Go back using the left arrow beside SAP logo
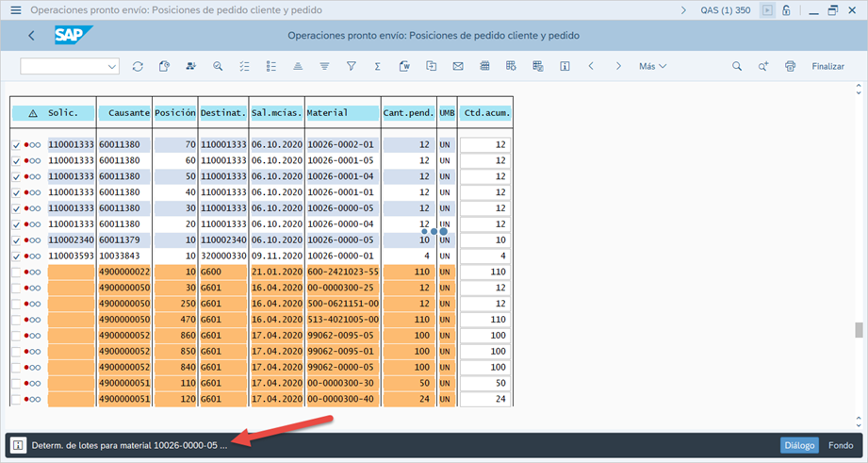 pyautogui.click(x=31, y=36)
